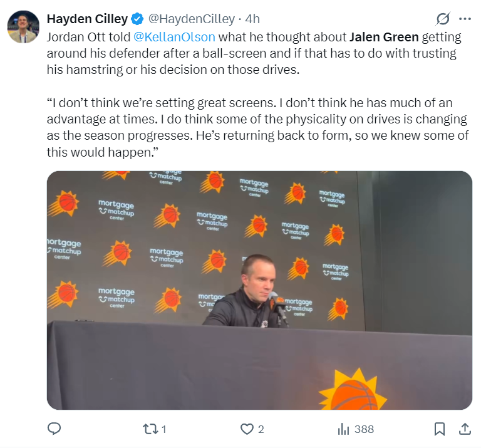
Task: Open Hayden Cilley's profile avatar
Action: [x=24, y=27]
